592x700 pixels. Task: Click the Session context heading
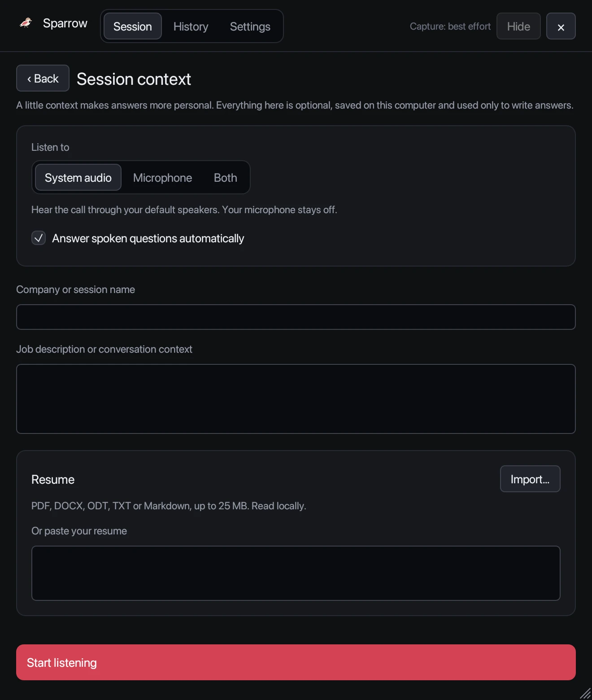pyautogui.click(x=134, y=79)
